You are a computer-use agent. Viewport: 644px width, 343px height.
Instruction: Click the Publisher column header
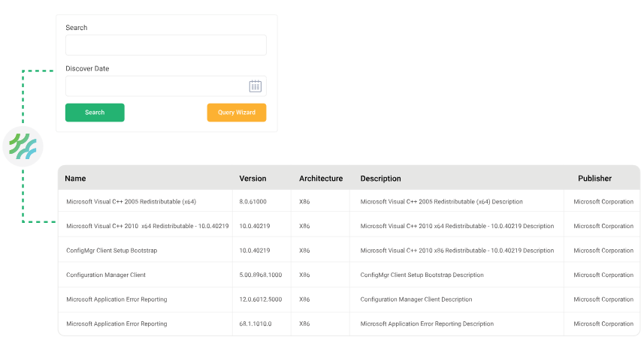pyautogui.click(x=594, y=179)
